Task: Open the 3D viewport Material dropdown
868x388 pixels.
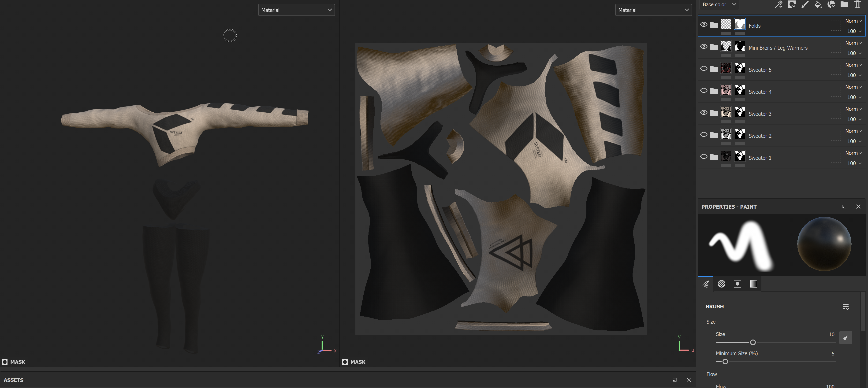Action: pyautogui.click(x=296, y=10)
